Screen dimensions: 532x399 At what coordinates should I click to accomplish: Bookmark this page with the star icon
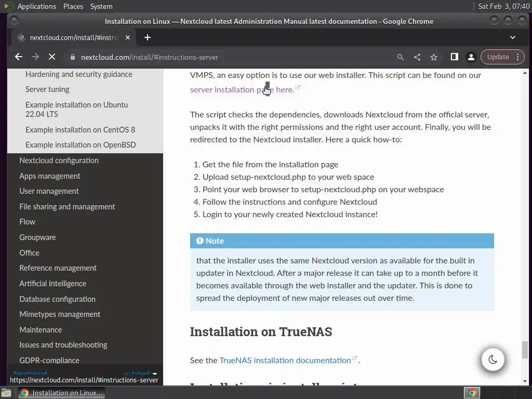434,57
